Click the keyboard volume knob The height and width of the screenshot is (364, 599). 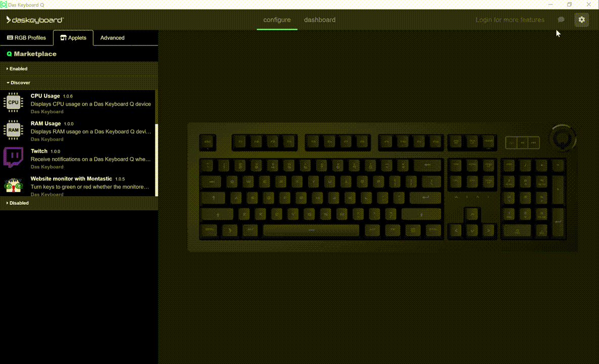[x=563, y=136]
